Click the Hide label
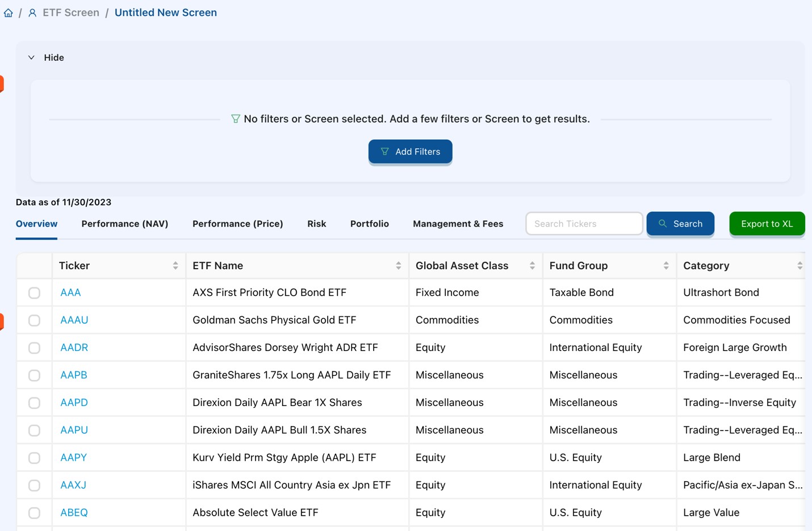 tap(54, 57)
